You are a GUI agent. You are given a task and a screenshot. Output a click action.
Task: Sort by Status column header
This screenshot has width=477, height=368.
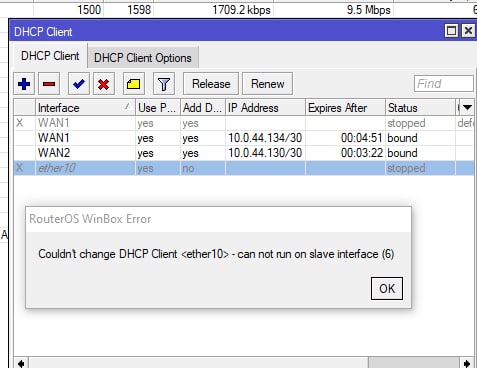pyautogui.click(x=420, y=108)
